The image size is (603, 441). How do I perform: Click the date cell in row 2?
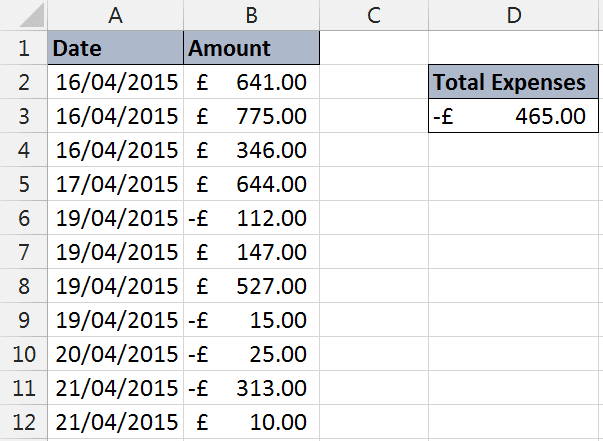pyautogui.click(x=115, y=82)
